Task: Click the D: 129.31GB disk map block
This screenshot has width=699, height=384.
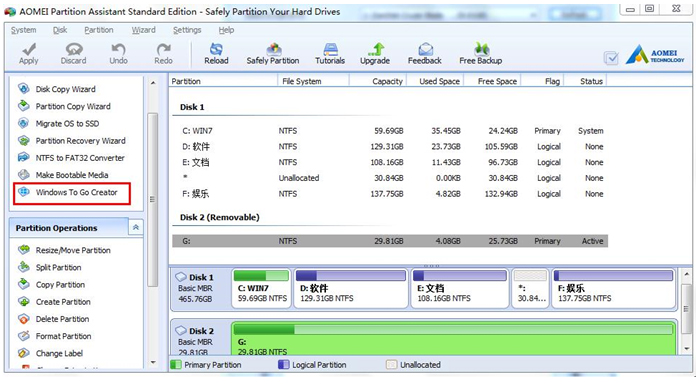Action: pos(351,288)
